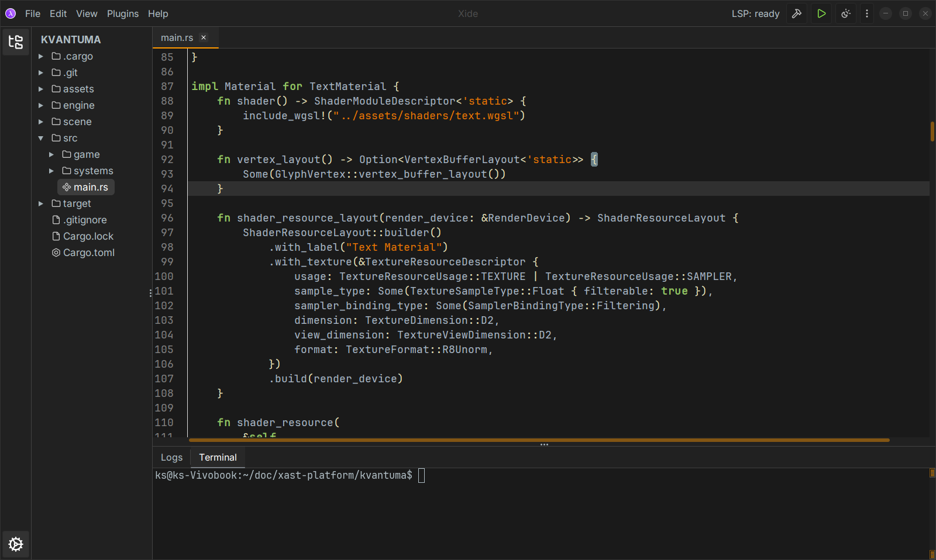936x560 pixels.
Task: Click the LSP: ready status label
Action: (755, 13)
